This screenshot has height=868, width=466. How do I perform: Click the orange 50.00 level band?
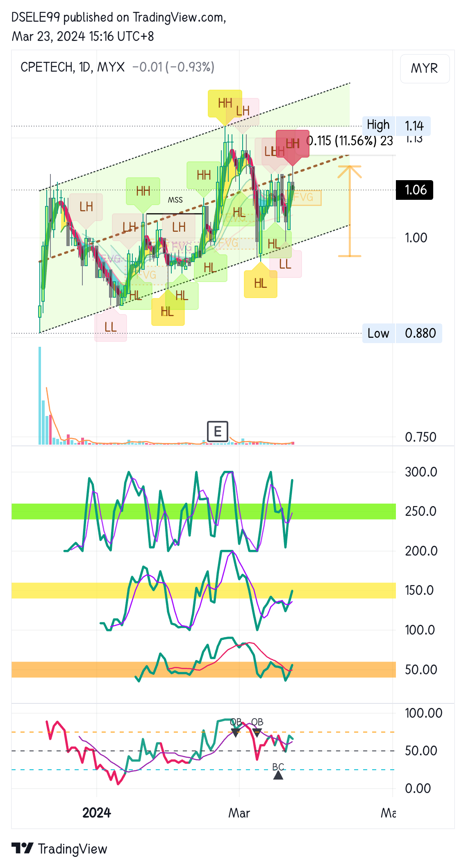204,669
